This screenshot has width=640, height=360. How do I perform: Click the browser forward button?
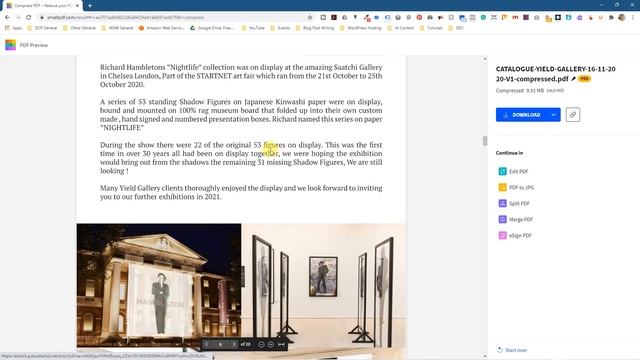pos(18,17)
